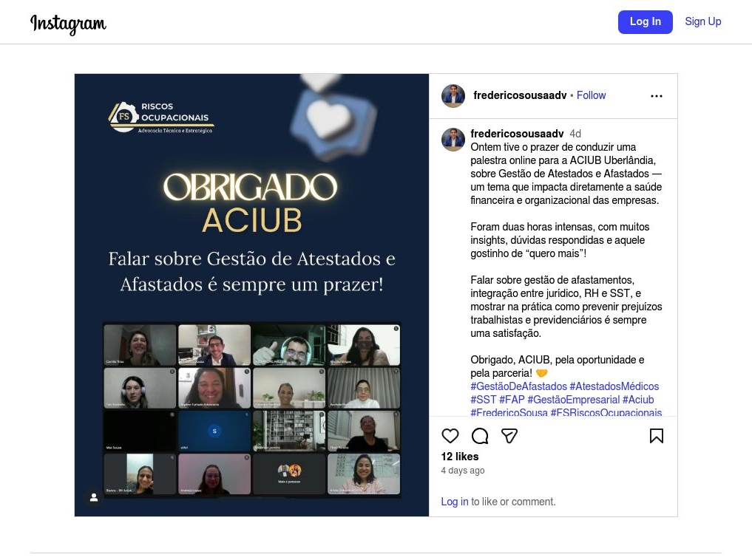Screen dimensions: 752x560
Task: Open the #GestãoEmpresarial hashtag
Action: tap(573, 400)
